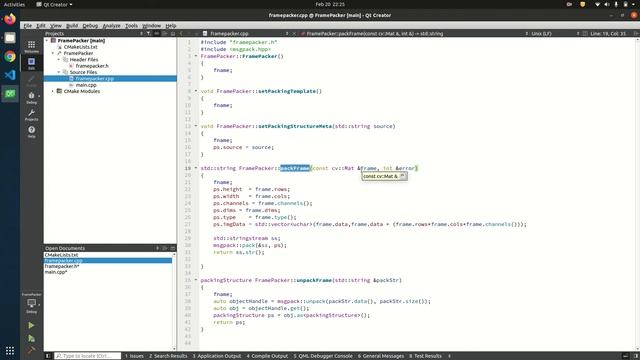
Task: Open Firefox from the dock
Action: [10, 19]
